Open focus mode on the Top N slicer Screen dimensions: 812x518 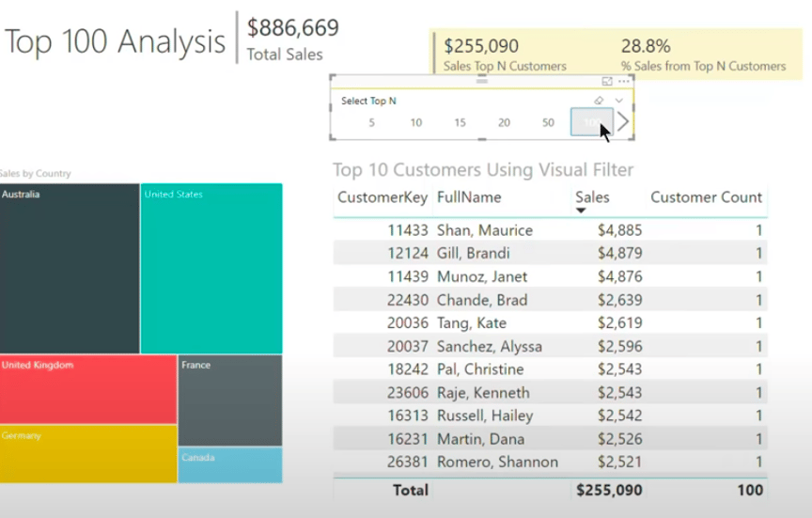click(604, 82)
